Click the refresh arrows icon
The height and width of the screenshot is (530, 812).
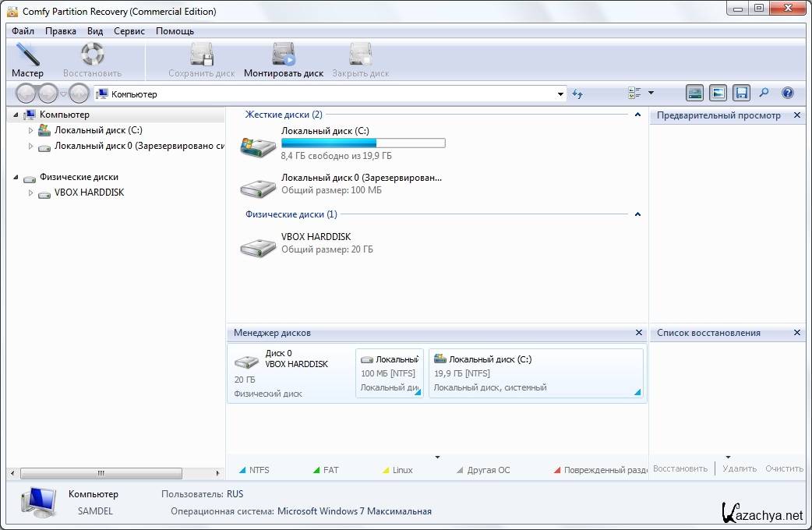click(577, 94)
